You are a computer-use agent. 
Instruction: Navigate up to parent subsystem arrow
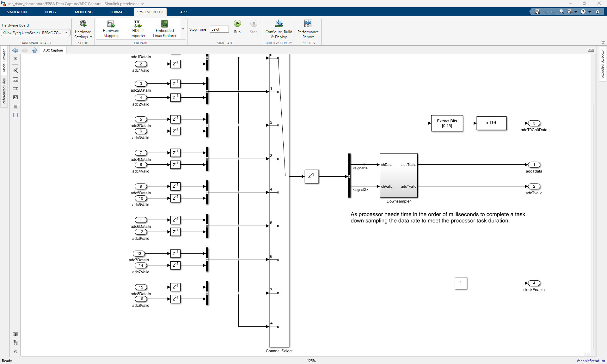tap(35, 50)
